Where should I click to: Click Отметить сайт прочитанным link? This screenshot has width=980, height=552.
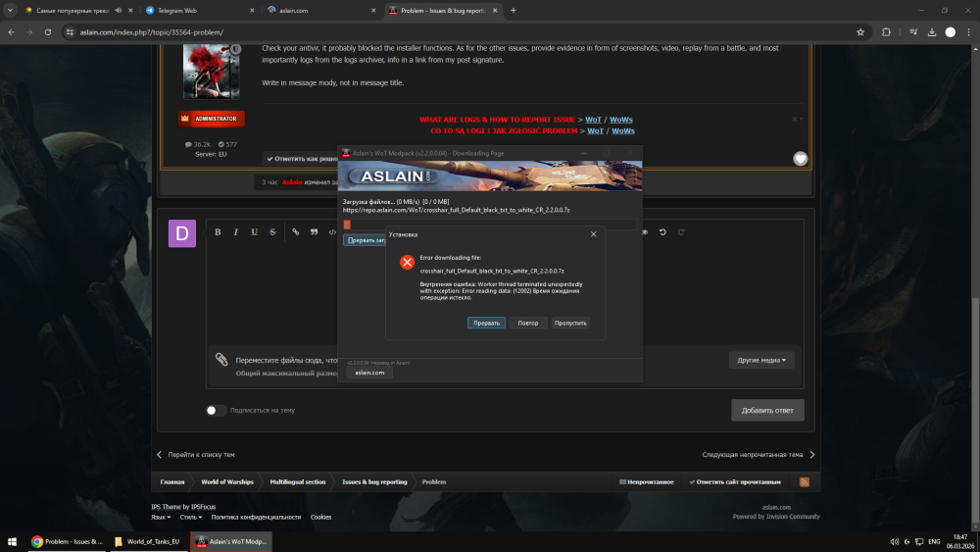[x=734, y=482]
